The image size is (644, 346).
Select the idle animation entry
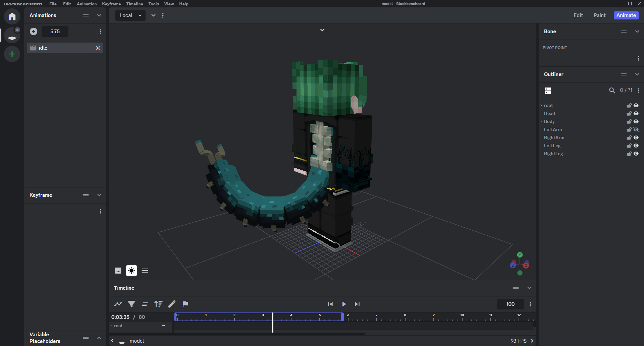coord(60,48)
